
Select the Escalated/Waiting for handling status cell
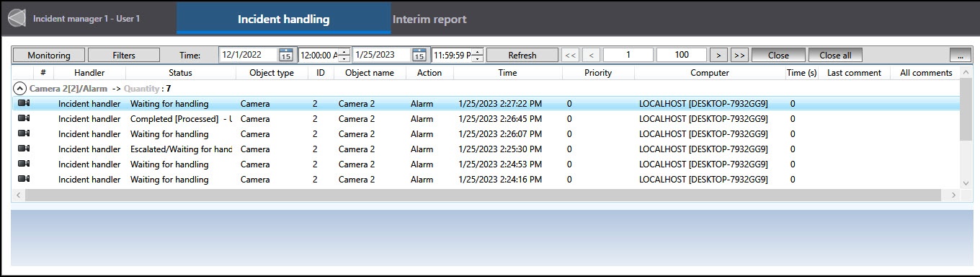pyautogui.click(x=181, y=149)
